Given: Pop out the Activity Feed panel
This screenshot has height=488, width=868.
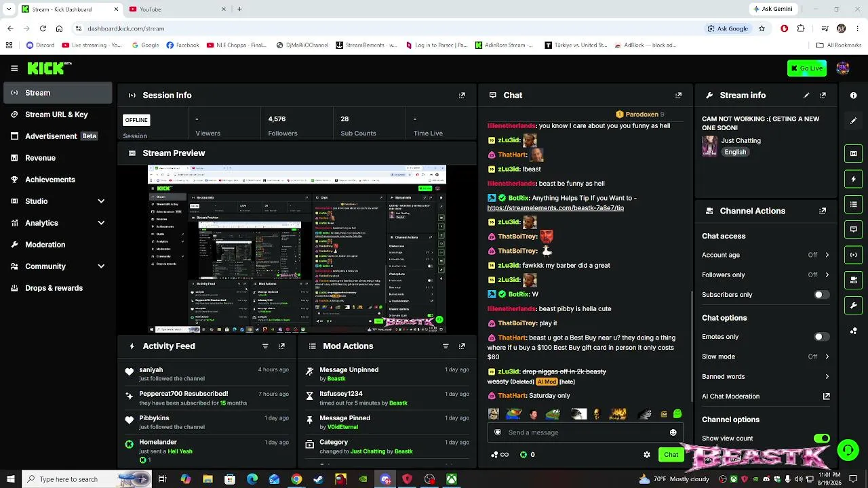Looking at the screenshot, I should click(x=281, y=346).
